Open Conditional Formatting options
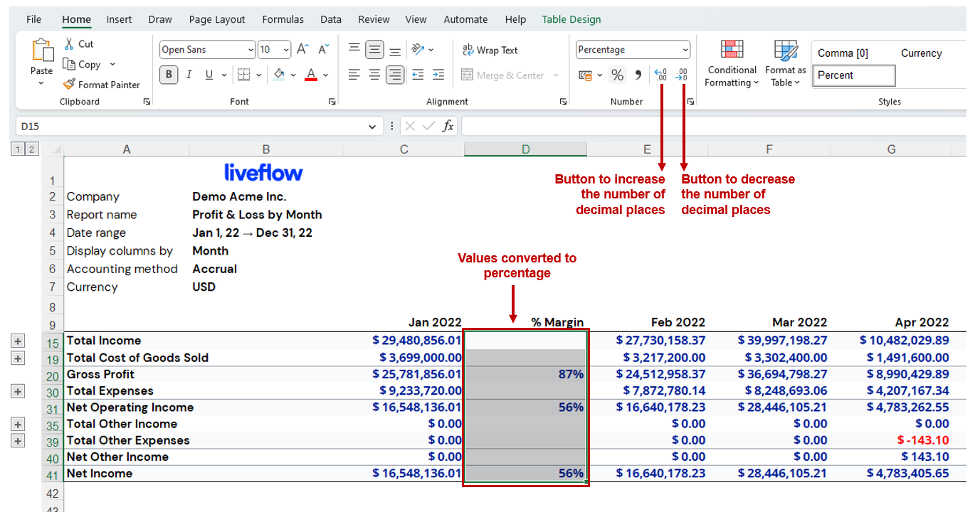Screen dimensions: 980x522 point(732,63)
